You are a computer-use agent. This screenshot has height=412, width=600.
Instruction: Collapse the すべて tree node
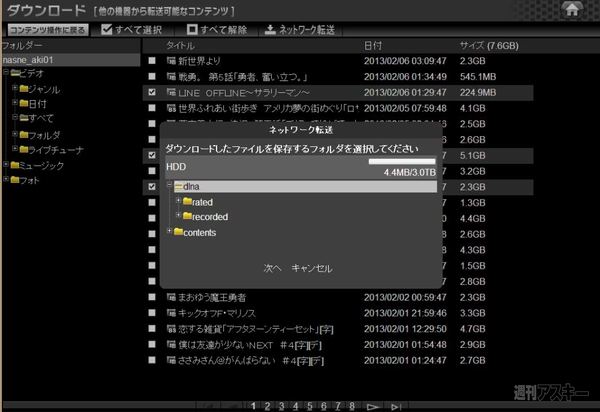(x=15, y=117)
